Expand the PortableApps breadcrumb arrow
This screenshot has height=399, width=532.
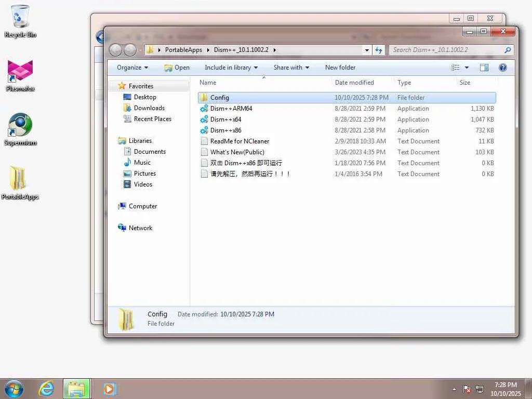click(x=208, y=50)
